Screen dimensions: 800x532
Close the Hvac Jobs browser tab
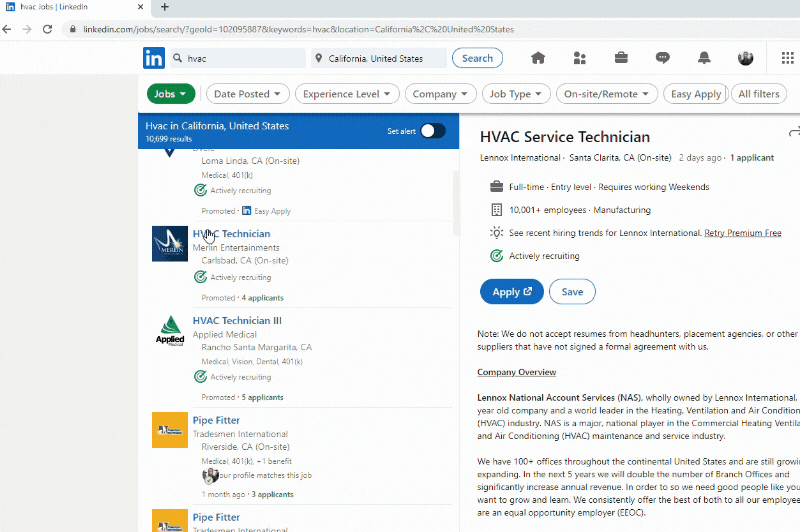[x=140, y=7]
